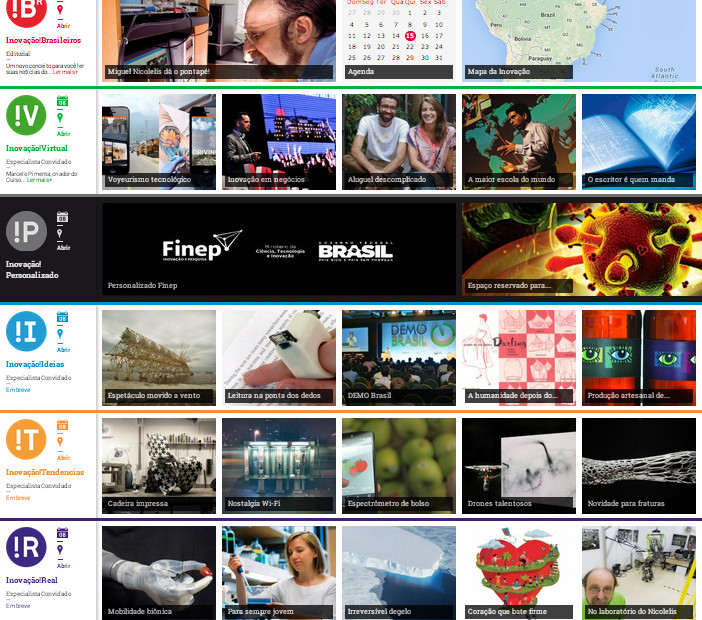Open the Aluguel descomplicado article
Screen dimensions: 702x620
tap(399, 142)
